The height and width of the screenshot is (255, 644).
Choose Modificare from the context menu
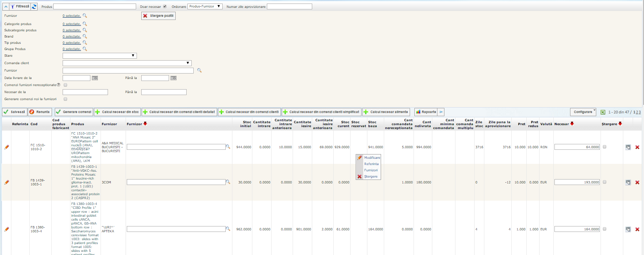[372, 158]
